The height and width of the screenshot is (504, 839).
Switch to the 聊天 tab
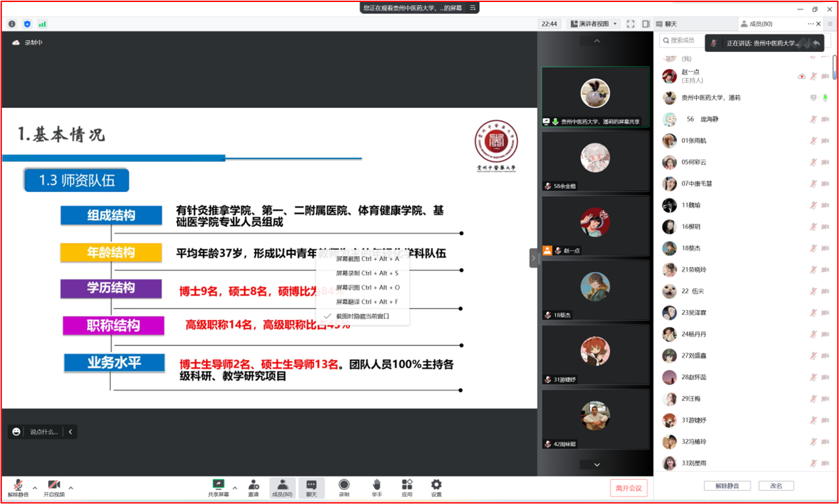coord(696,24)
